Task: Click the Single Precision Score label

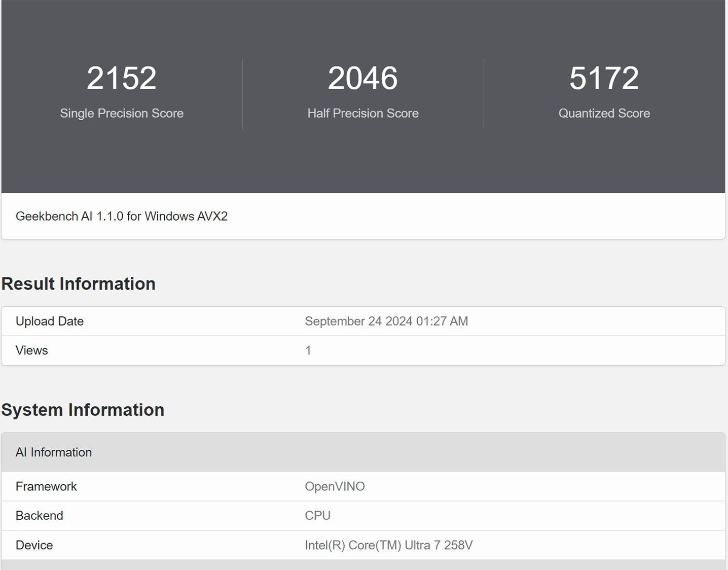Action: [x=122, y=113]
